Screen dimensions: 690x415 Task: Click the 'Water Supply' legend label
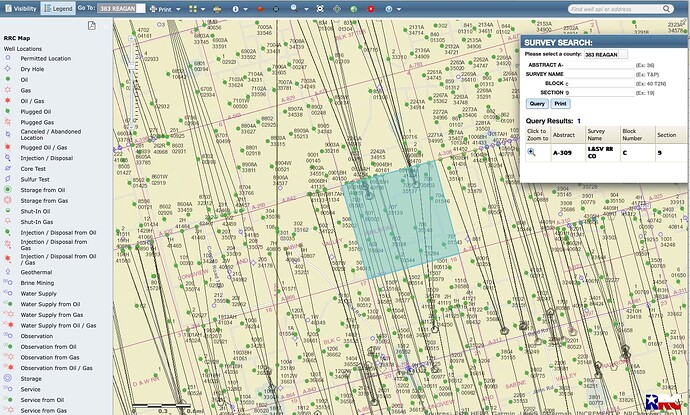coord(38,294)
